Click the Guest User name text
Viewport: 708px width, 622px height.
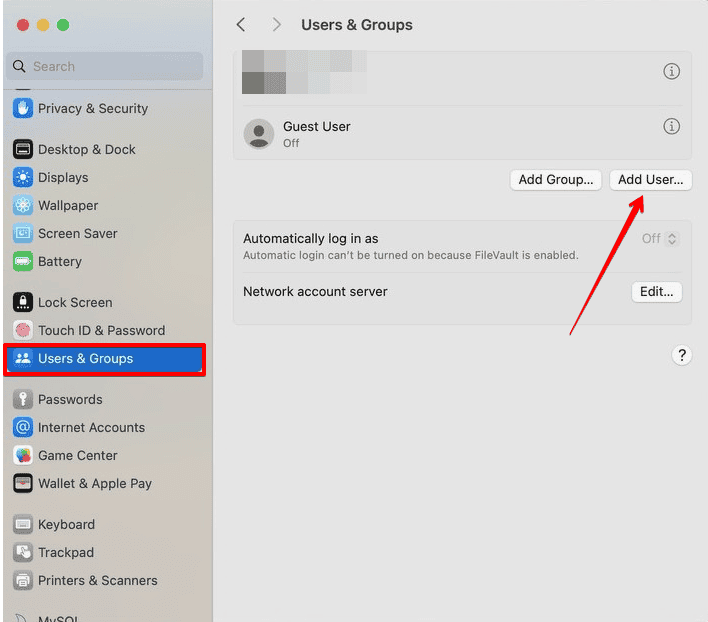click(317, 126)
